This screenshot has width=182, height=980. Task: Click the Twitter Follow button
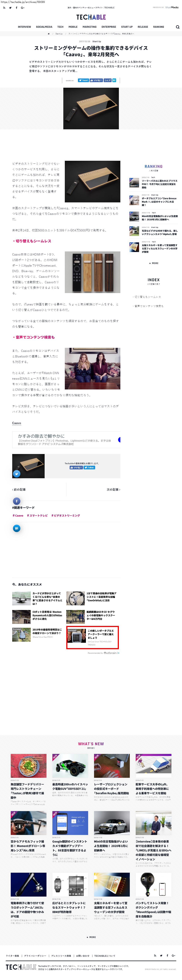point(89,468)
